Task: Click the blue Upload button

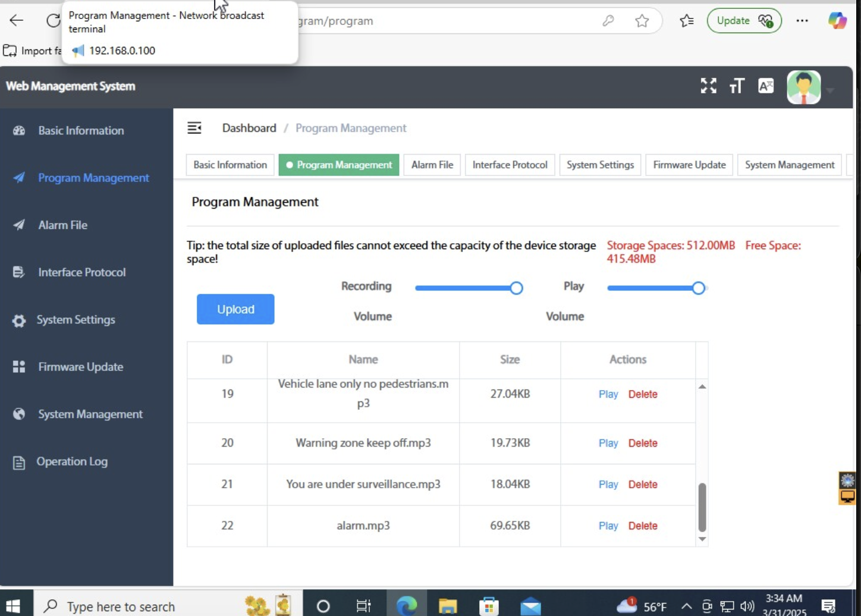Action: (x=235, y=309)
